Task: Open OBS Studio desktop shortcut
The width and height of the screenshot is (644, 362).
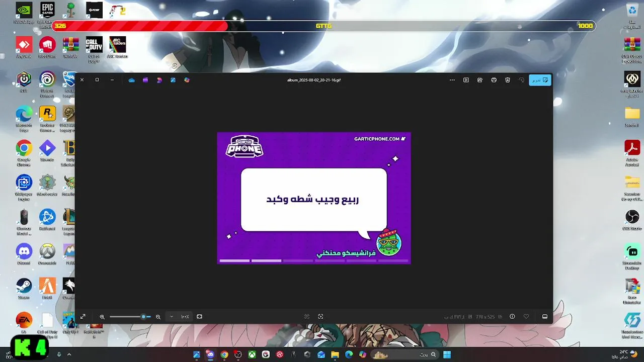Action: (632, 220)
